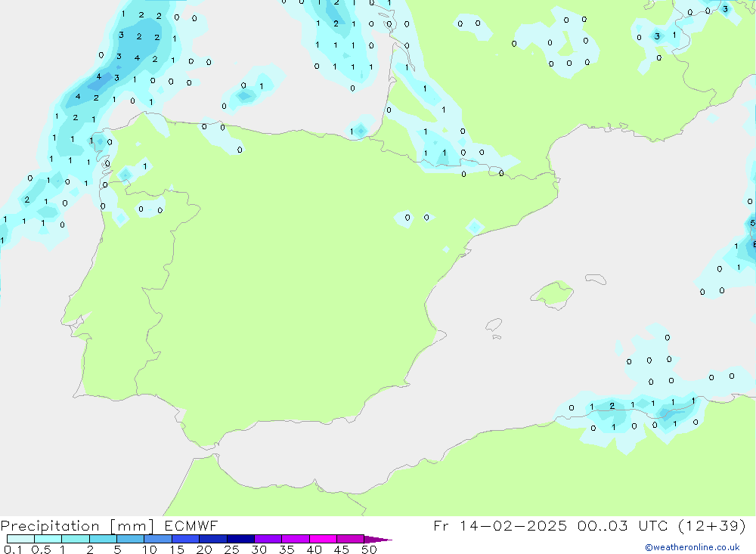Choose the 20–25 mm legend color box

pyautogui.click(x=213, y=539)
